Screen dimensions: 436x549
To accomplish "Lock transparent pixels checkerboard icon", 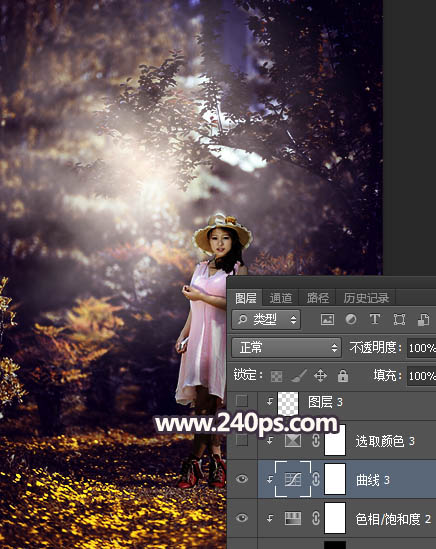I will click(277, 376).
